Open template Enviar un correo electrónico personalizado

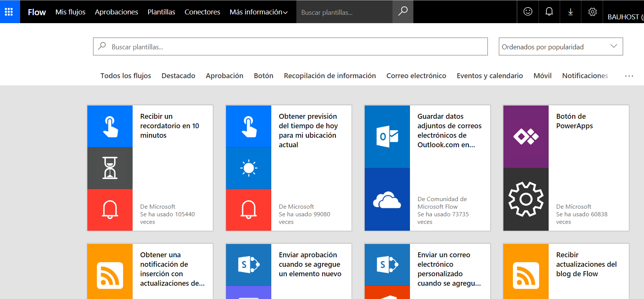tap(449, 269)
